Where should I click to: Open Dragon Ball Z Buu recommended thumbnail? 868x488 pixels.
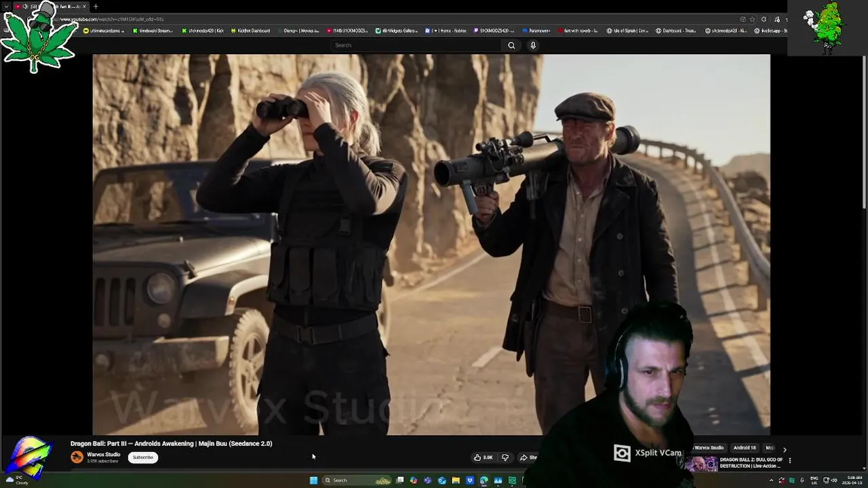(x=701, y=464)
